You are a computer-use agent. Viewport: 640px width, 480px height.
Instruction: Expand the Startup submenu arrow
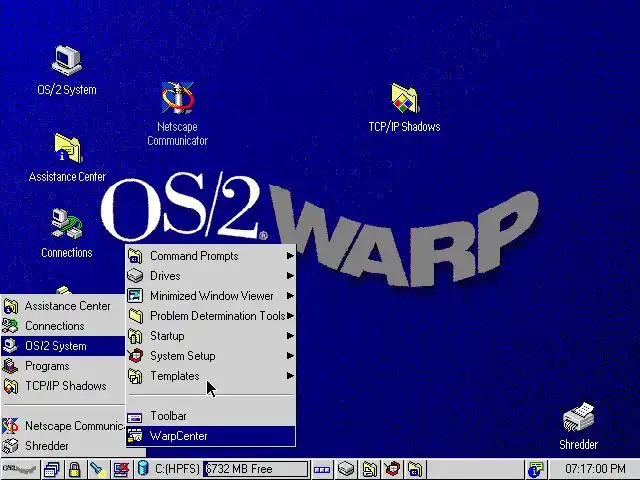290,336
